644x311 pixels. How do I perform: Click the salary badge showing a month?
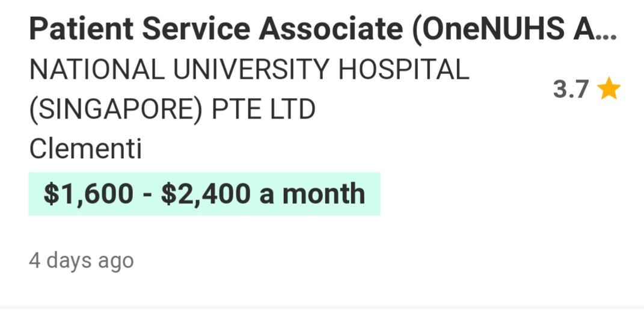[204, 194]
